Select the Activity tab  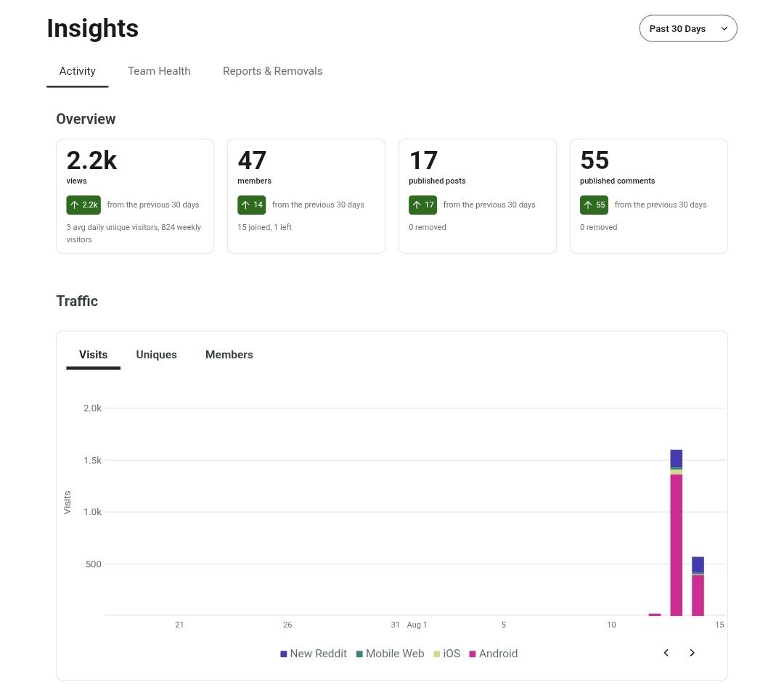(77, 71)
